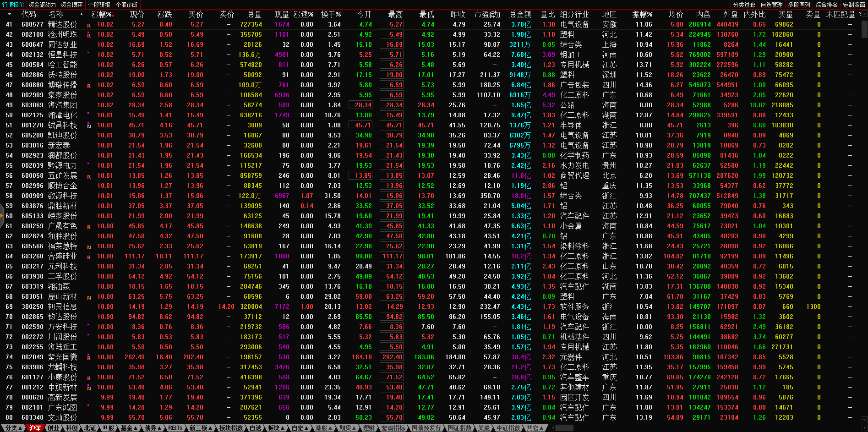868x432 pixels.
Task: Click the left-edge side panel expand handle
Action: [x=2, y=215]
